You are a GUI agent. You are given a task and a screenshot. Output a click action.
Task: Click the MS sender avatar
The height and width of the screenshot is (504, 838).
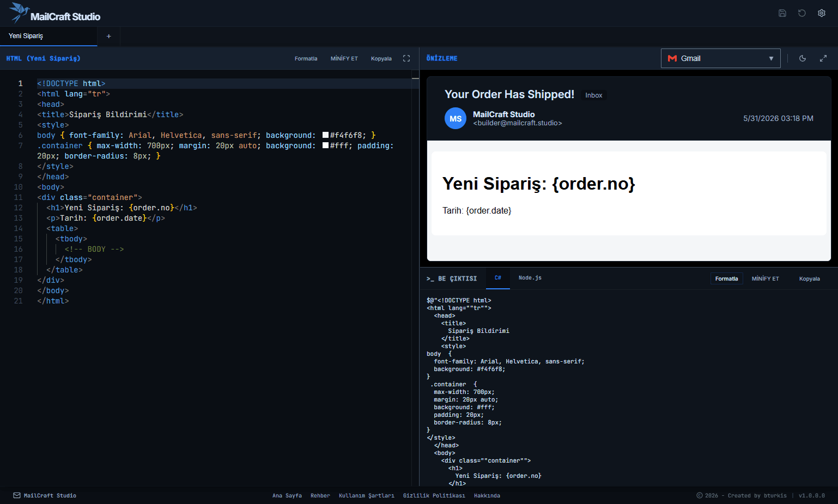455,118
